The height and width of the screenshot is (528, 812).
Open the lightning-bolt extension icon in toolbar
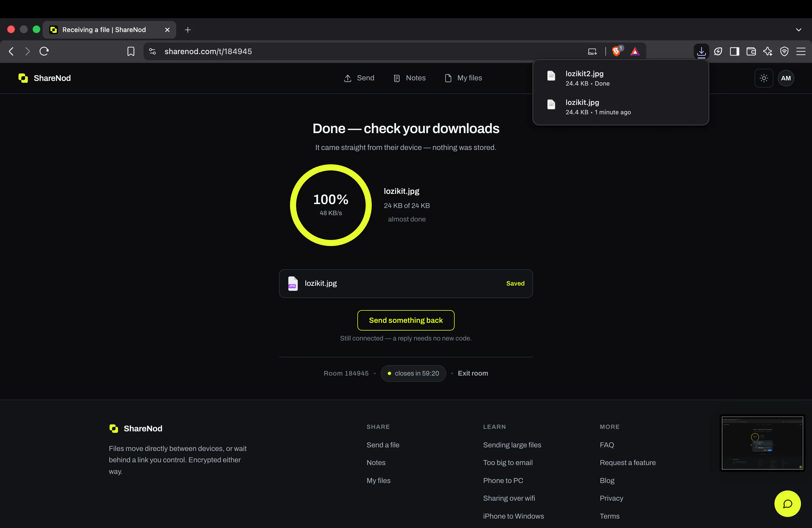tap(718, 52)
